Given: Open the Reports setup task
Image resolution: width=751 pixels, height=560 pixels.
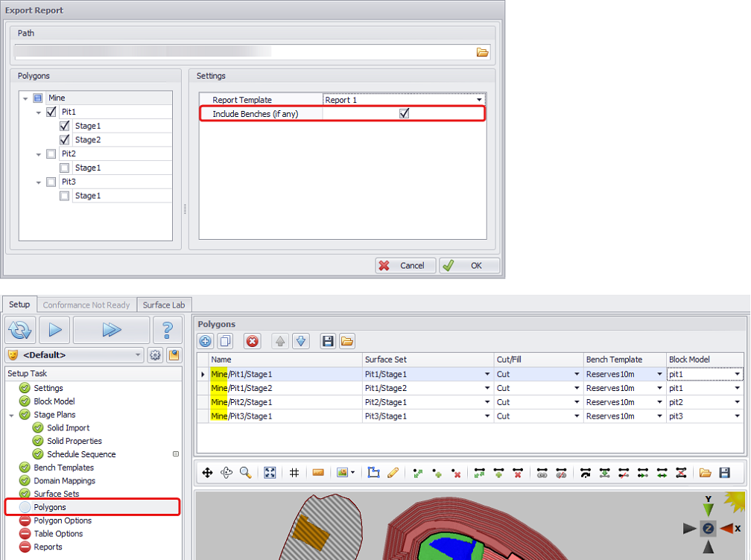Looking at the screenshot, I should [x=48, y=547].
